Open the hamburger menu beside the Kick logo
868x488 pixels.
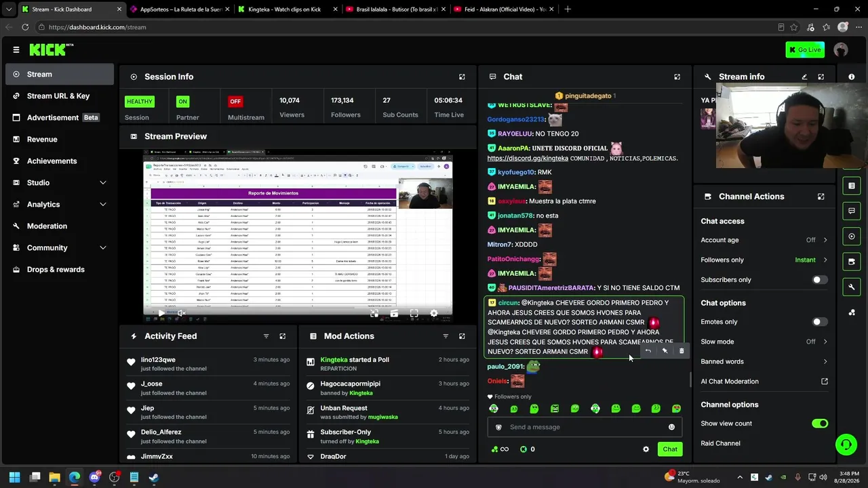16,49
